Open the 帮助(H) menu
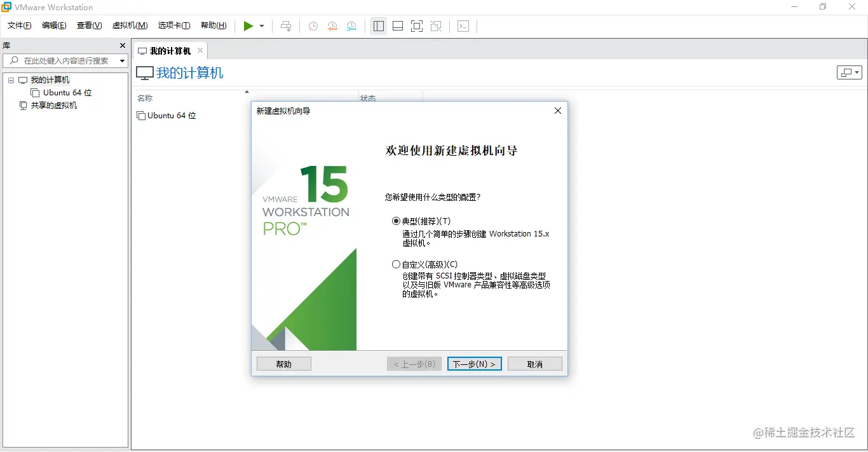 [x=214, y=25]
